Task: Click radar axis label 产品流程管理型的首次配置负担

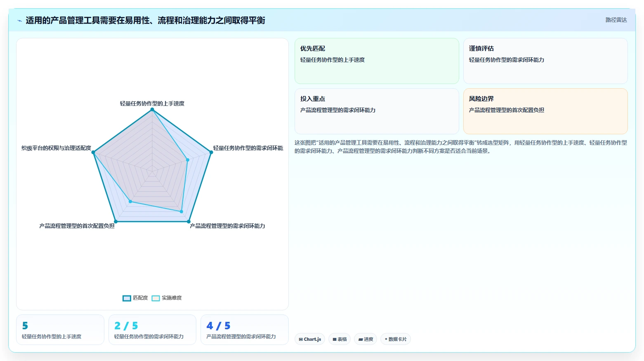Action: (x=77, y=226)
